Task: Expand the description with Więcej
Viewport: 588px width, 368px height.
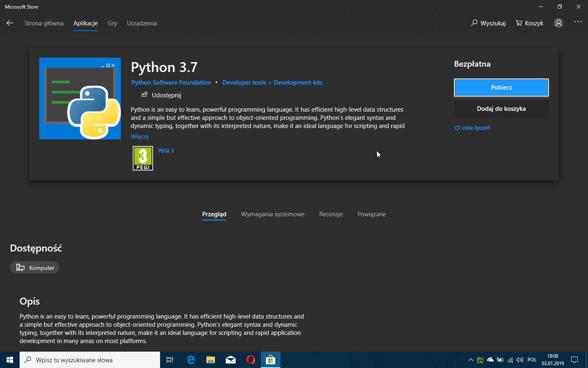Action: pyautogui.click(x=139, y=137)
